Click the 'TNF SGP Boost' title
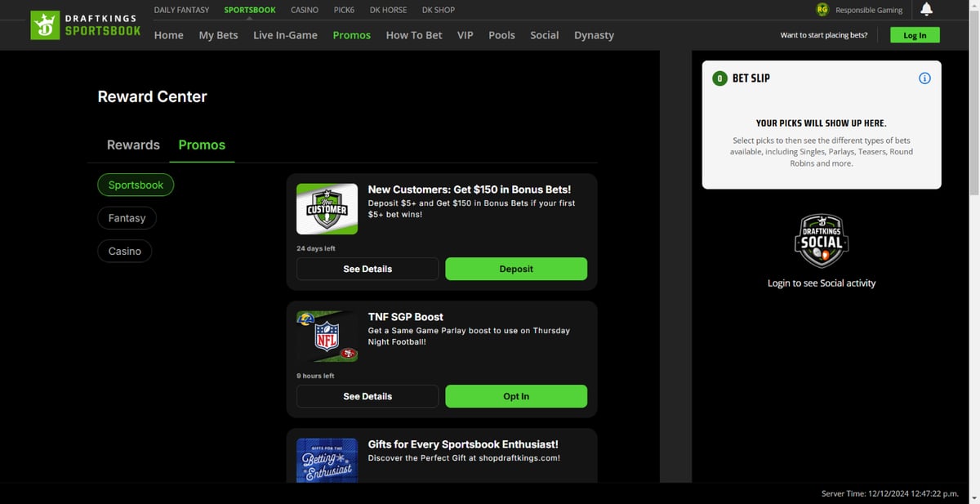This screenshot has width=980, height=504. coord(406,317)
